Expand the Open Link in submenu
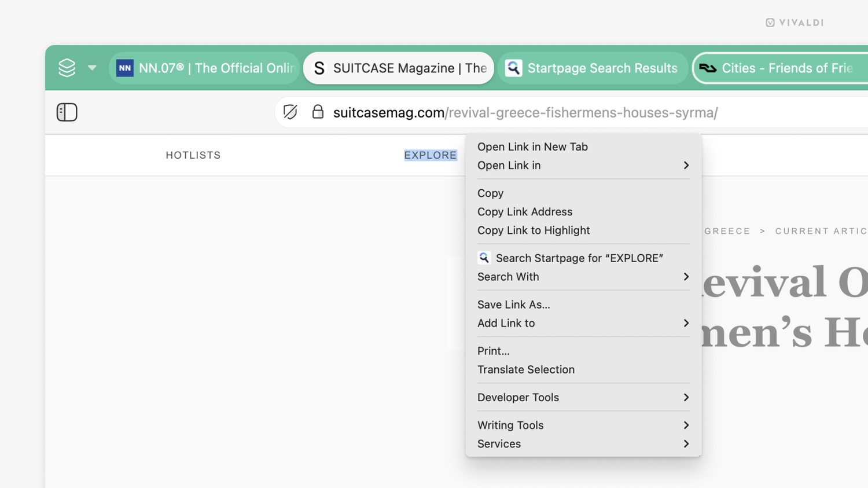This screenshot has width=868, height=488. (583, 166)
